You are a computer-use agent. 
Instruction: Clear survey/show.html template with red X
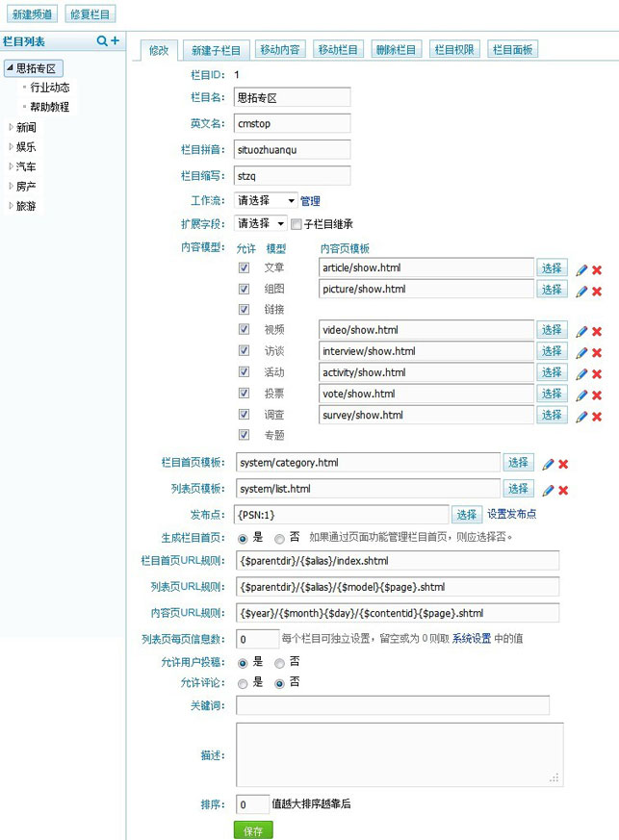pyautogui.click(x=597, y=417)
